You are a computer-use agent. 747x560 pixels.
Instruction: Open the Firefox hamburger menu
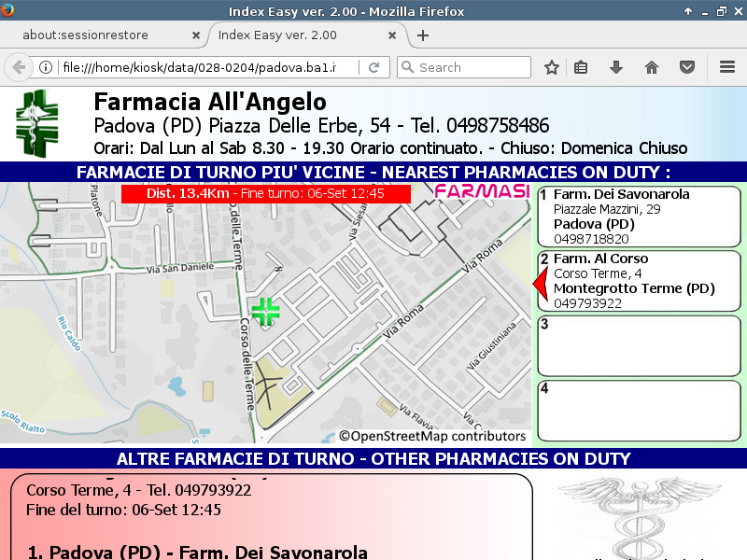[x=727, y=67]
